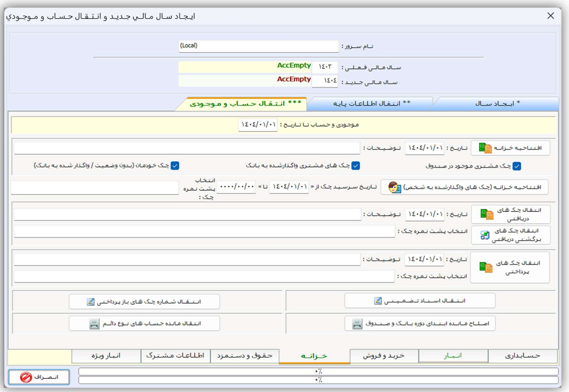Open the انبار ویژه bottom tab

pos(106,356)
